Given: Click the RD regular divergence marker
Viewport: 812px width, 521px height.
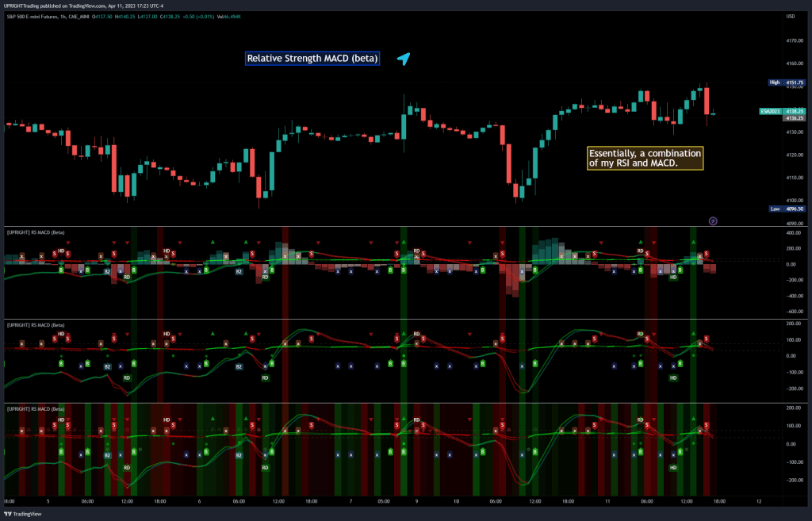Looking at the screenshot, I should coord(127,277).
